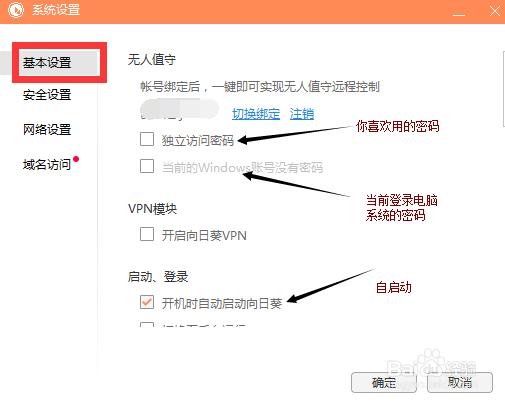The width and height of the screenshot is (505, 403).
Task: Tick the 当前的Windows账号没有密码 checkbox
Action: [147, 166]
